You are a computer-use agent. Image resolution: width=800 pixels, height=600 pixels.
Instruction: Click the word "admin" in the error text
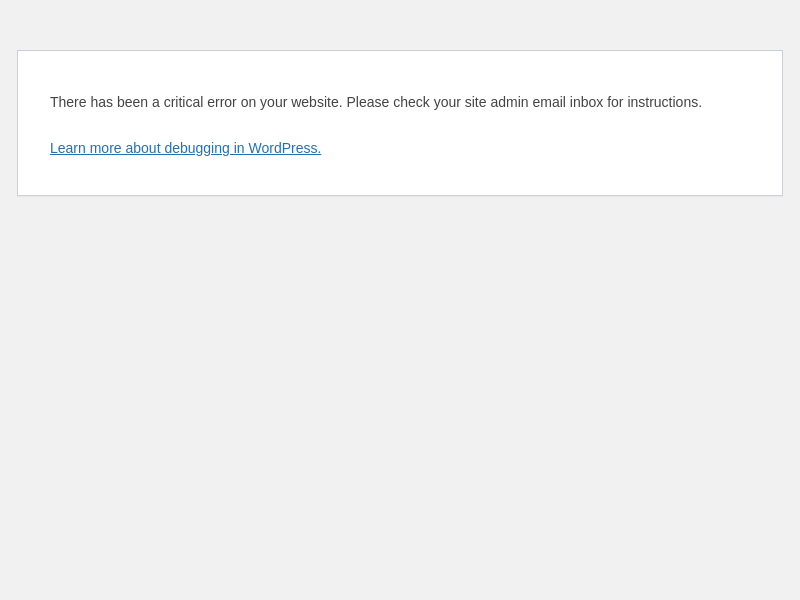508,102
